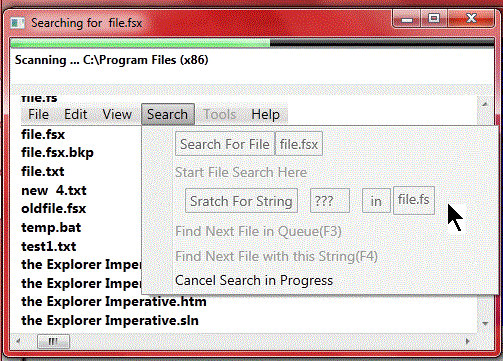Select Cancel Search in Progress
Screen dimensions: 503x361
tap(254, 281)
